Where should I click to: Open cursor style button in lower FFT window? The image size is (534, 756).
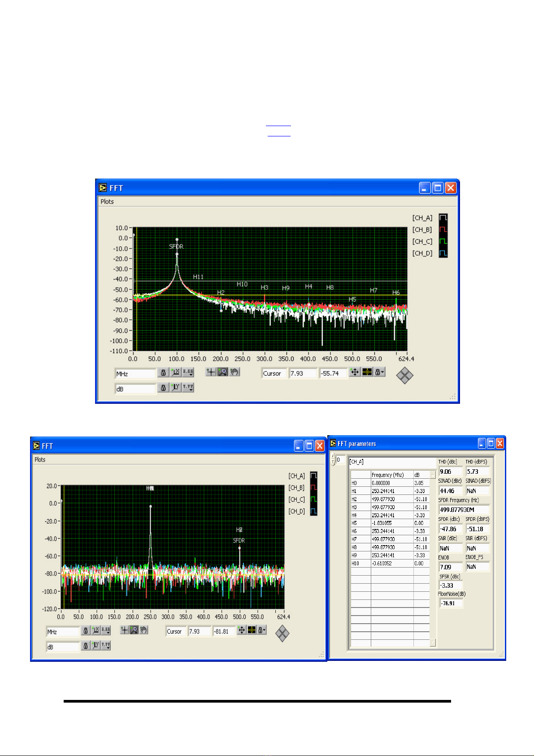252,630
